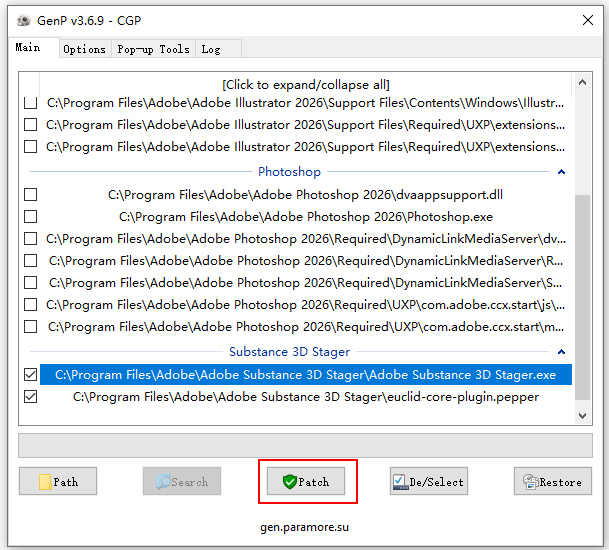This screenshot has width=609, height=550.
Task: Click the Photoshop section title
Action: (x=289, y=172)
